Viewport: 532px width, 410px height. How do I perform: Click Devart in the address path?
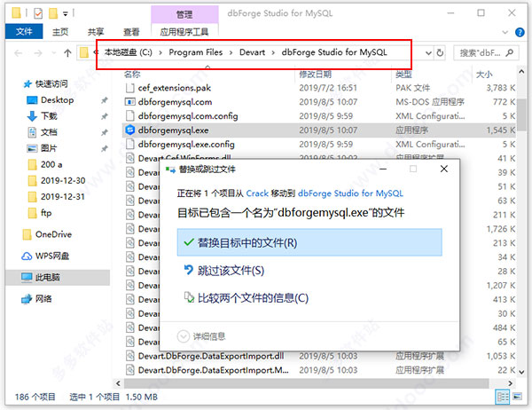[x=252, y=52]
